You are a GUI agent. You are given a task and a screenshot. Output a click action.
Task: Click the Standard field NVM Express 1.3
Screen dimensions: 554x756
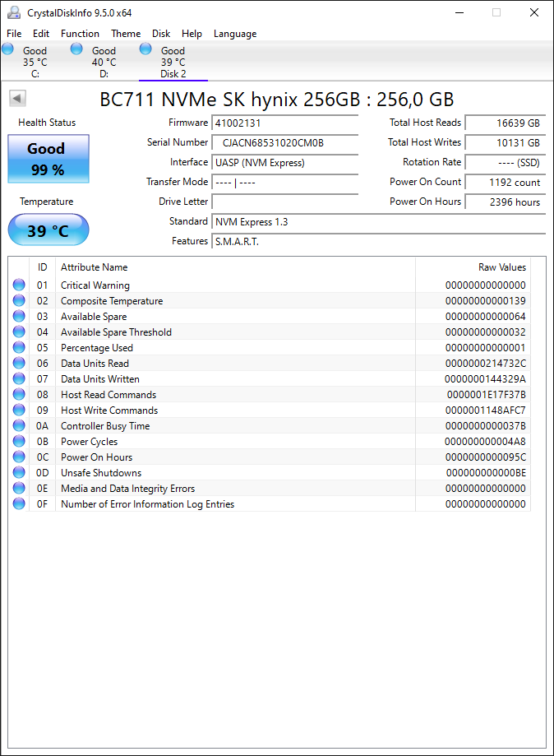pyautogui.click(x=379, y=222)
